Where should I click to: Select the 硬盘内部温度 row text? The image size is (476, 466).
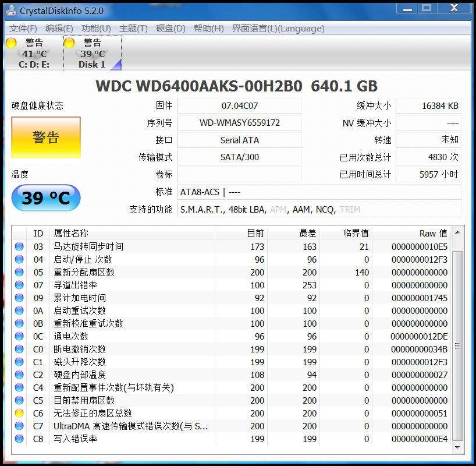click(x=80, y=375)
